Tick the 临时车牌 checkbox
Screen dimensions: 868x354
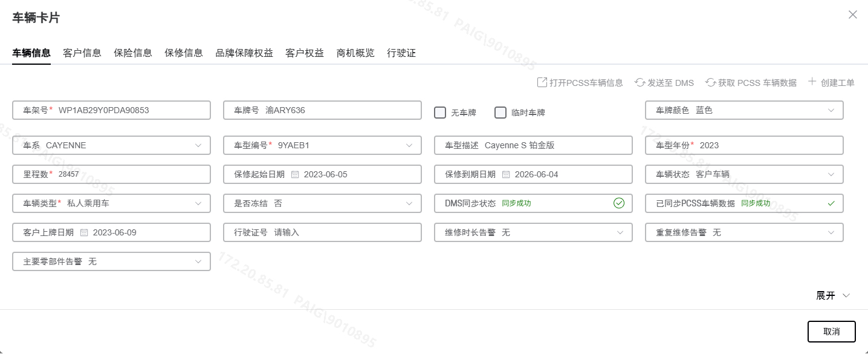tap(500, 113)
